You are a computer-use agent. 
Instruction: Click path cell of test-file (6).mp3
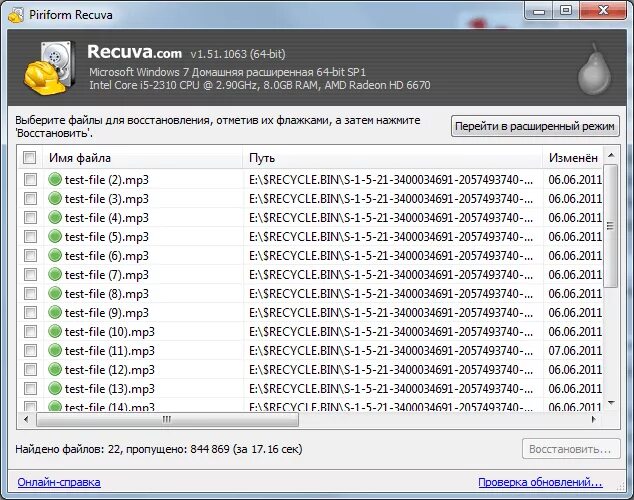391,255
